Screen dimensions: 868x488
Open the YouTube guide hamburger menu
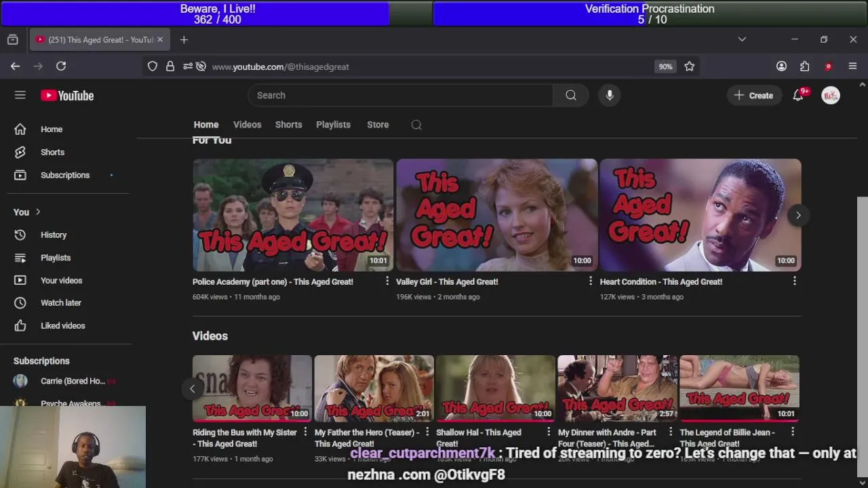(x=20, y=96)
